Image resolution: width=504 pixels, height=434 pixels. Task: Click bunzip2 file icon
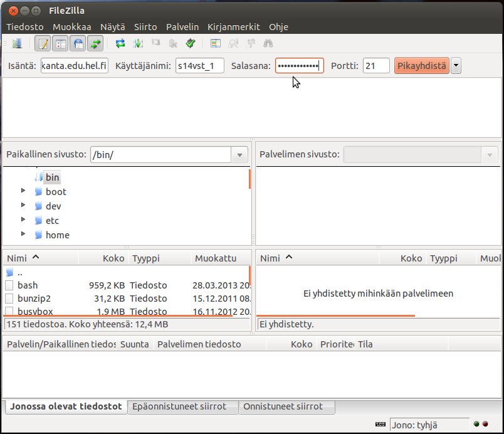pyautogui.click(x=9, y=299)
